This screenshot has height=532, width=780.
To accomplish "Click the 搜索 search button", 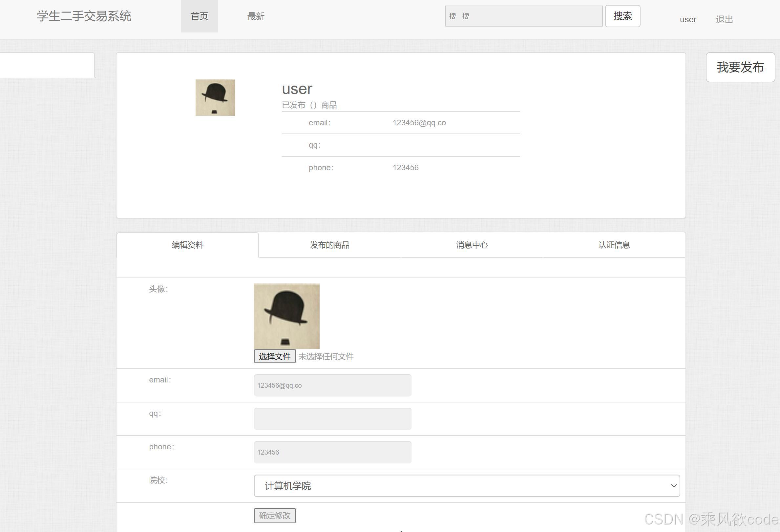I will 622,16.
